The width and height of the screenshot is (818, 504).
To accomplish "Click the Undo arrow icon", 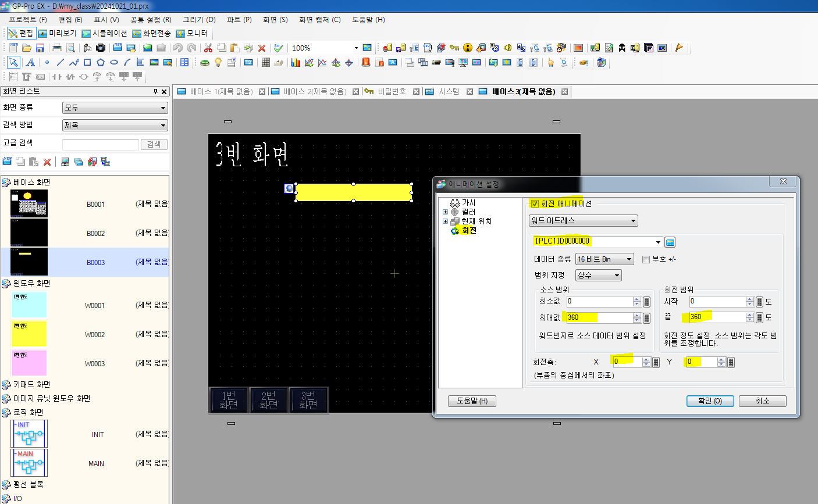I will click(178, 48).
